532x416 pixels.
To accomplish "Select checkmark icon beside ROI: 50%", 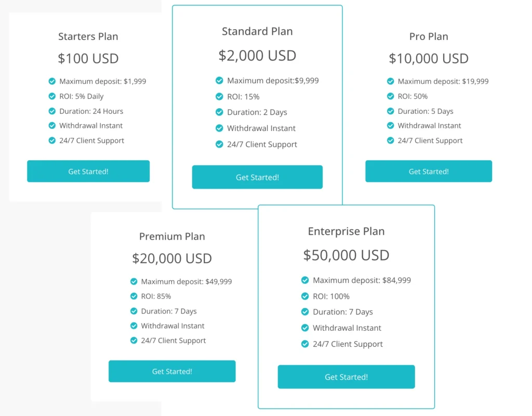I will [390, 96].
